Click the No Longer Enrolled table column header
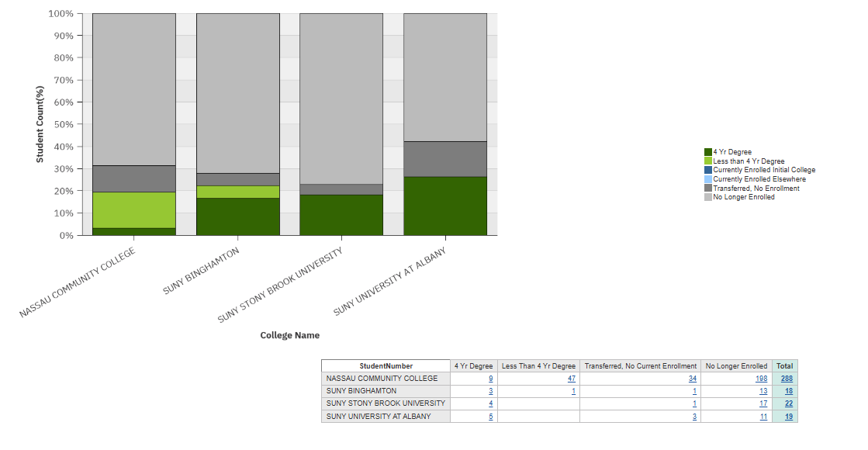This screenshot has height=450, width=868. (736, 366)
